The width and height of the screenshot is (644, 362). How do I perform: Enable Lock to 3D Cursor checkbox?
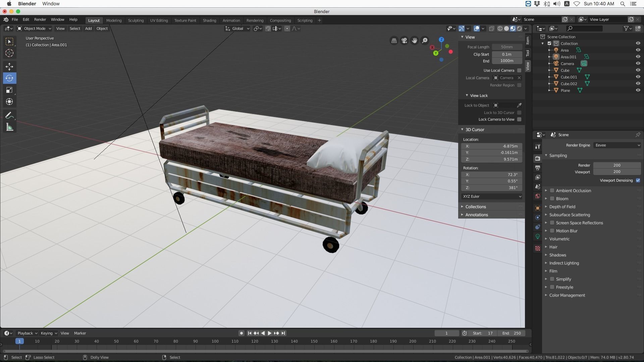click(519, 113)
